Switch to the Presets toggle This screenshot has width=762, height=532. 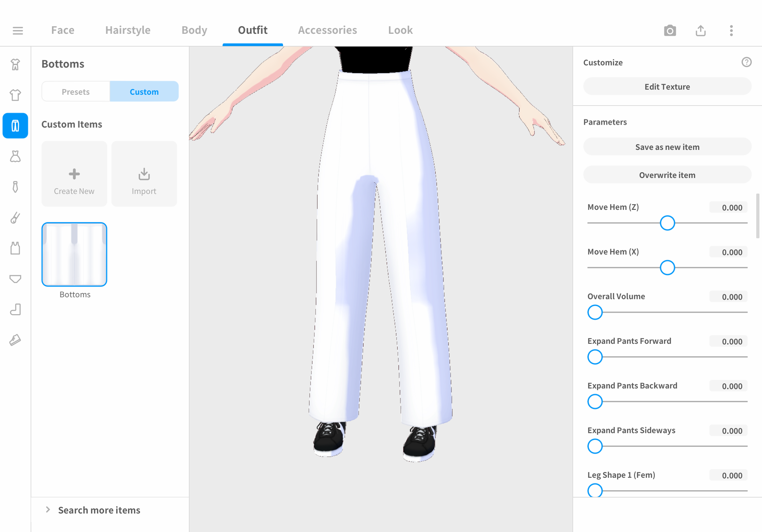76,92
